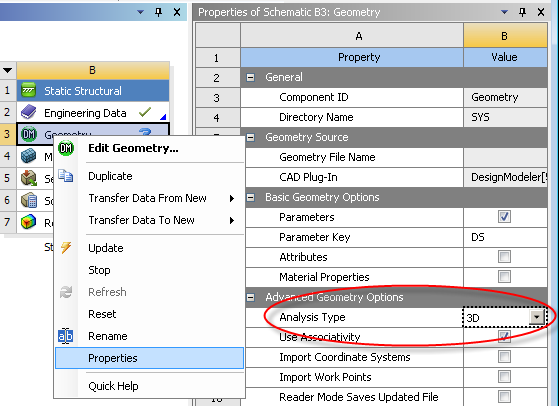Click the Analysis Type property label

point(312,317)
